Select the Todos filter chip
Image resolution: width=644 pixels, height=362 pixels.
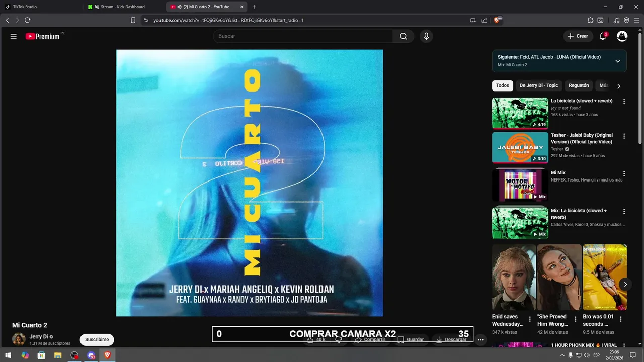click(x=503, y=86)
